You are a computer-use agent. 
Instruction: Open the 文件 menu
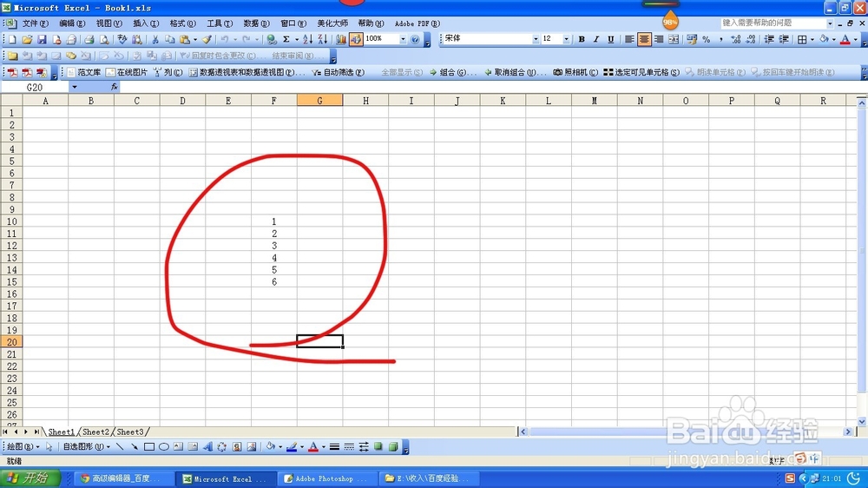[35, 23]
